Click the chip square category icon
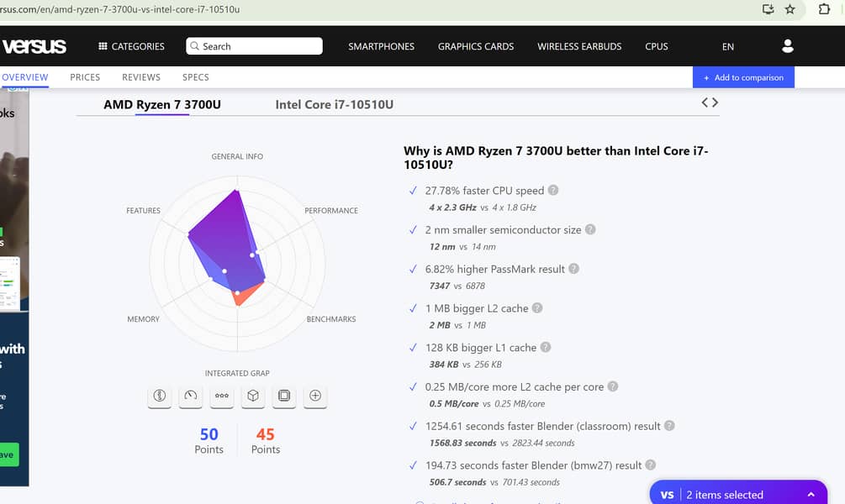845x504 pixels. point(284,396)
